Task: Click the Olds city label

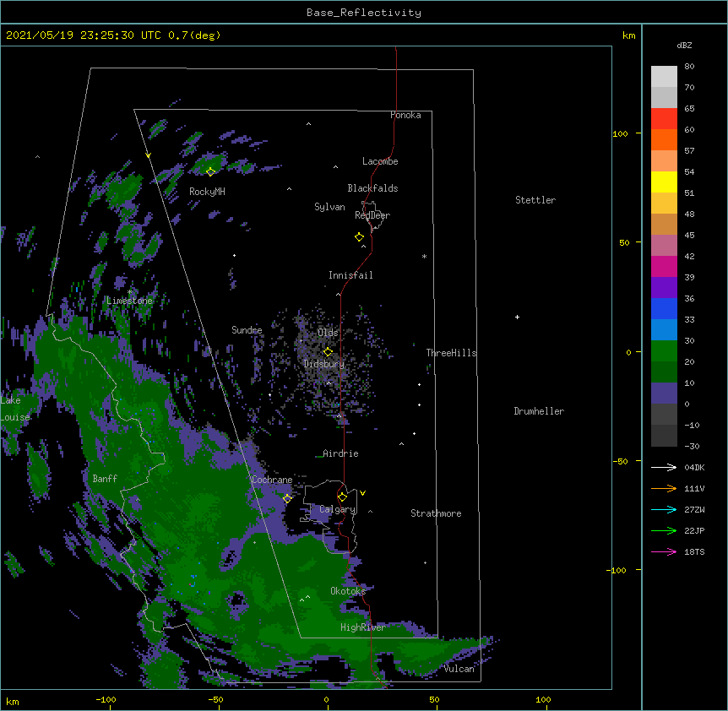Action: pos(328,333)
